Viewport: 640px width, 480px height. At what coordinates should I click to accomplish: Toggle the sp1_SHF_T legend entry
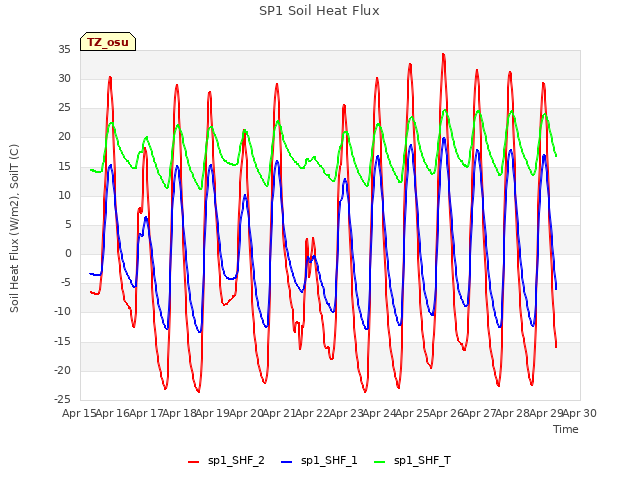click(413, 461)
